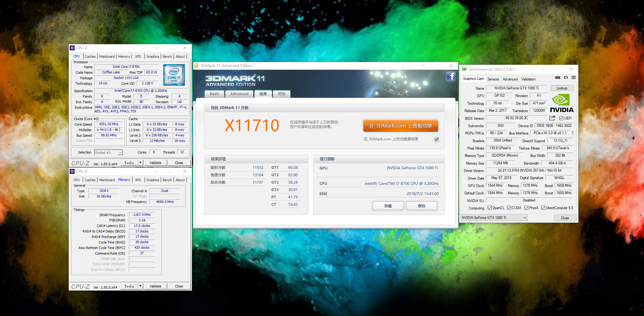Select SPD tab in CPU-Z memory window
The width and height of the screenshot is (644, 316).
click(138, 180)
